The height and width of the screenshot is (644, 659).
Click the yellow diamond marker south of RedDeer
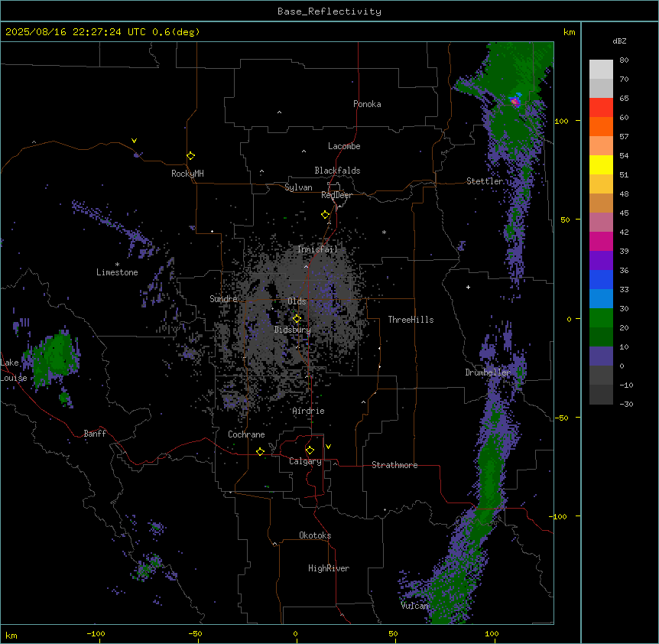coord(326,215)
